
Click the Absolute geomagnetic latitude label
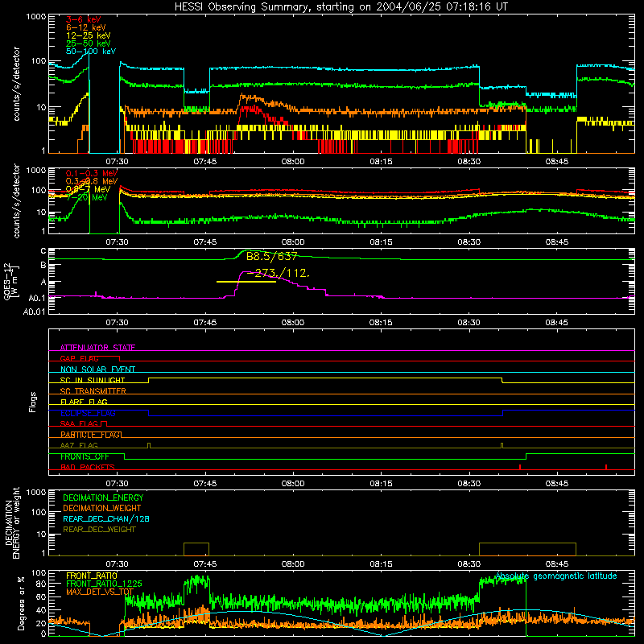coord(556,576)
